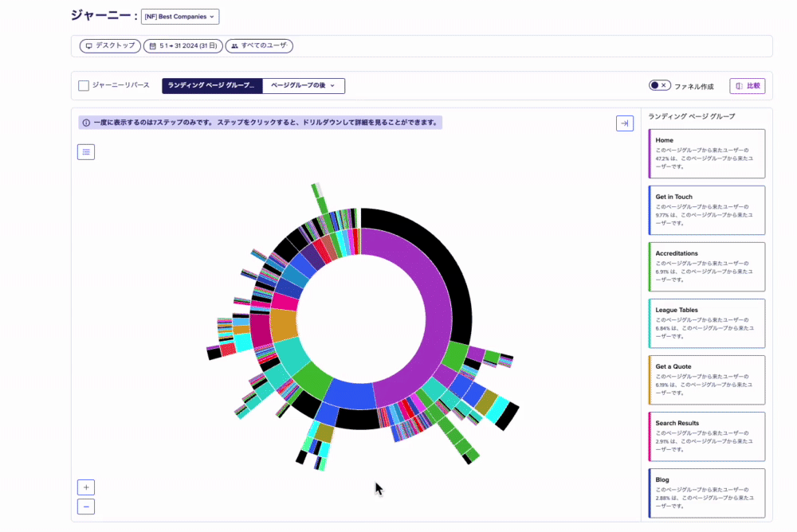The width and height of the screenshot is (797, 532).
Task: Click the 比較 compare button
Action: [747, 86]
